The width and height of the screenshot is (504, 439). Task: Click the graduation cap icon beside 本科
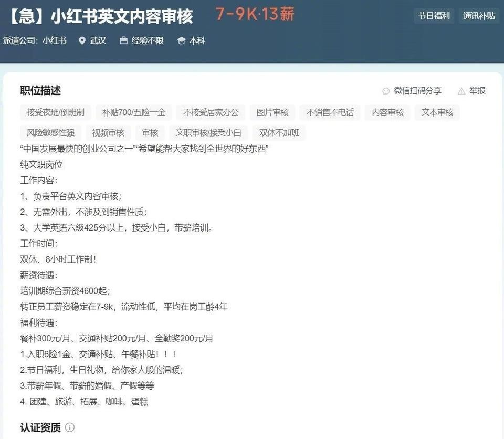coord(181,41)
